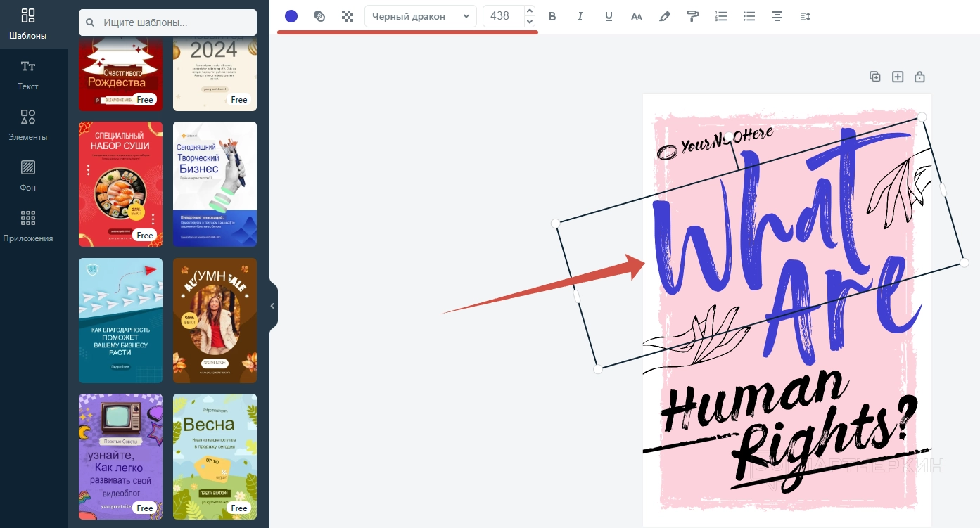Click the letter case icon
Screen dimensions: 980x528
tap(637, 16)
